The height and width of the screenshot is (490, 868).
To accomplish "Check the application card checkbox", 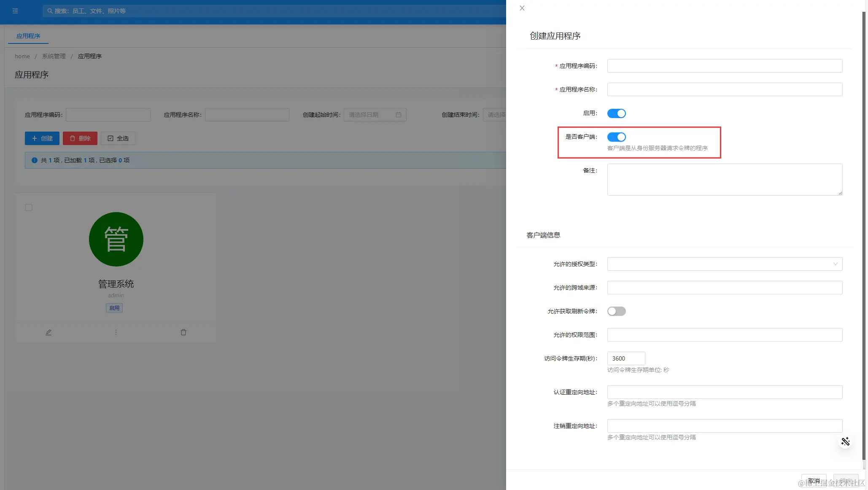I will pos(29,207).
